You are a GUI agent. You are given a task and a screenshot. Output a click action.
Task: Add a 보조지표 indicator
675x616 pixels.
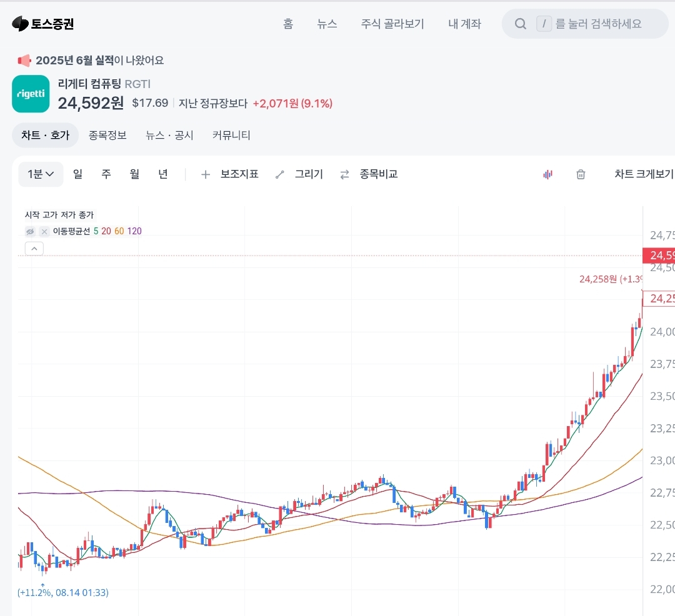(x=230, y=174)
